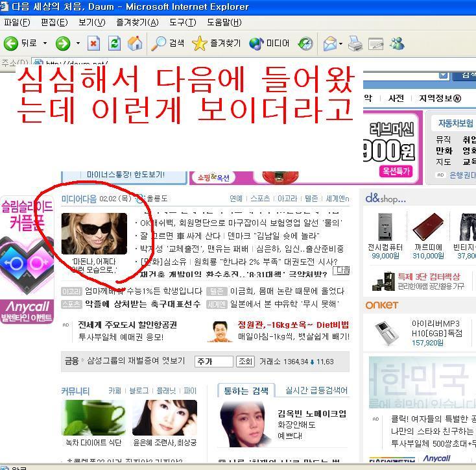
Task: Stop page loading with red X icon
Action: [93, 43]
